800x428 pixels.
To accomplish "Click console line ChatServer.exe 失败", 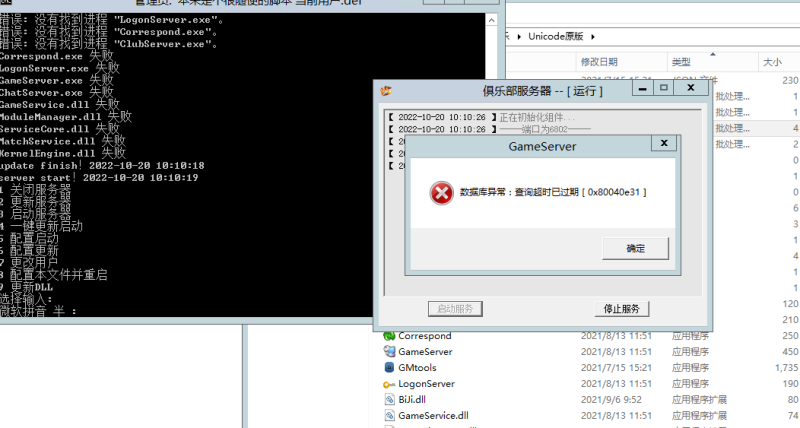I will (57, 92).
